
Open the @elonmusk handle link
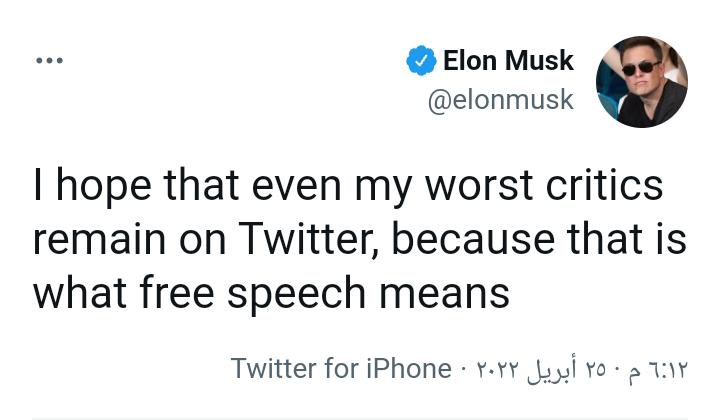point(501,100)
